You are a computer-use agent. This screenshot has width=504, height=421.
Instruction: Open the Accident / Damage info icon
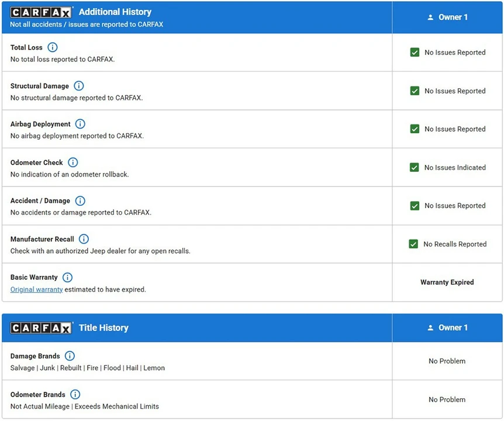coord(80,201)
